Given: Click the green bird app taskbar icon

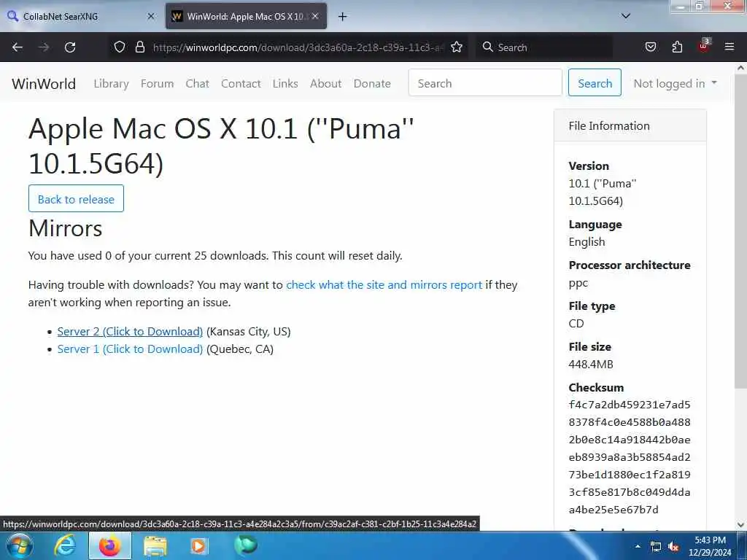Looking at the screenshot, I should pos(245,545).
